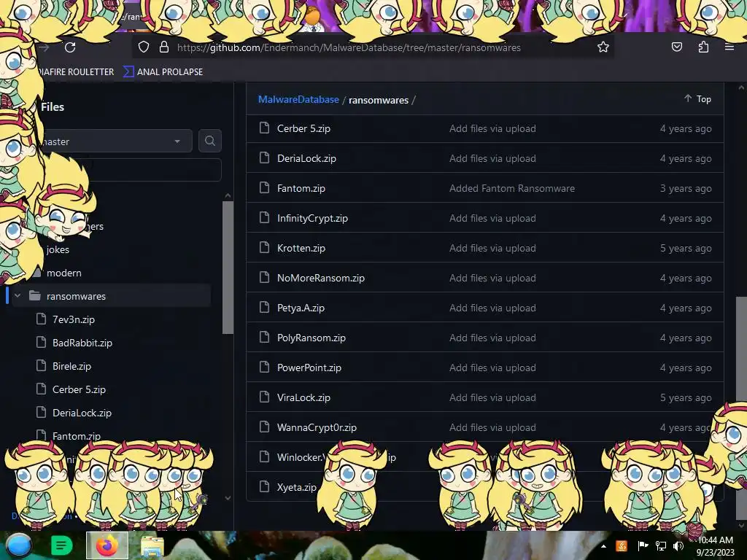The width and height of the screenshot is (747, 560).
Task: Click the Start orb on the taskbar
Action: (19, 545)
